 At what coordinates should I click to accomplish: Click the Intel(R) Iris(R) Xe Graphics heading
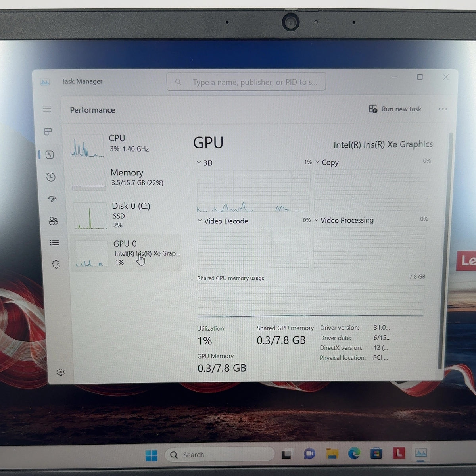(x=383, y=144)
